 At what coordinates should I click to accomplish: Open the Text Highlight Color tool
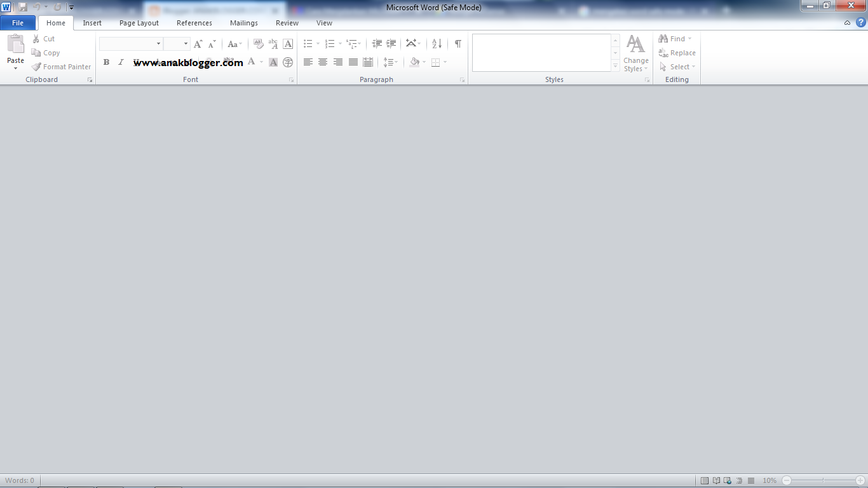click(229, 62)
